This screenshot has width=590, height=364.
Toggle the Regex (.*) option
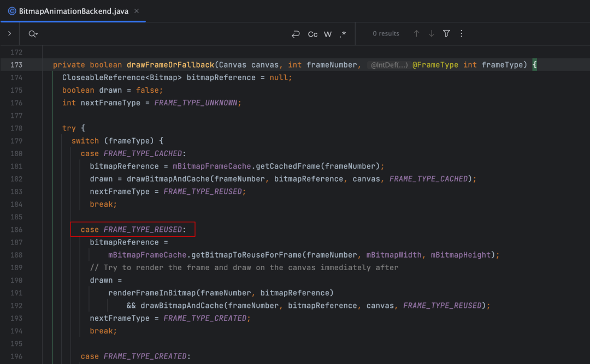click(x=343, y=34)
